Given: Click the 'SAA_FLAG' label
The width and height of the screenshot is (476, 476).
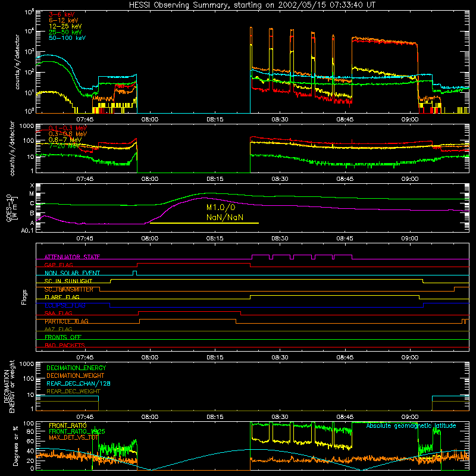Looking at the screenshot, I should click(58, 313).
